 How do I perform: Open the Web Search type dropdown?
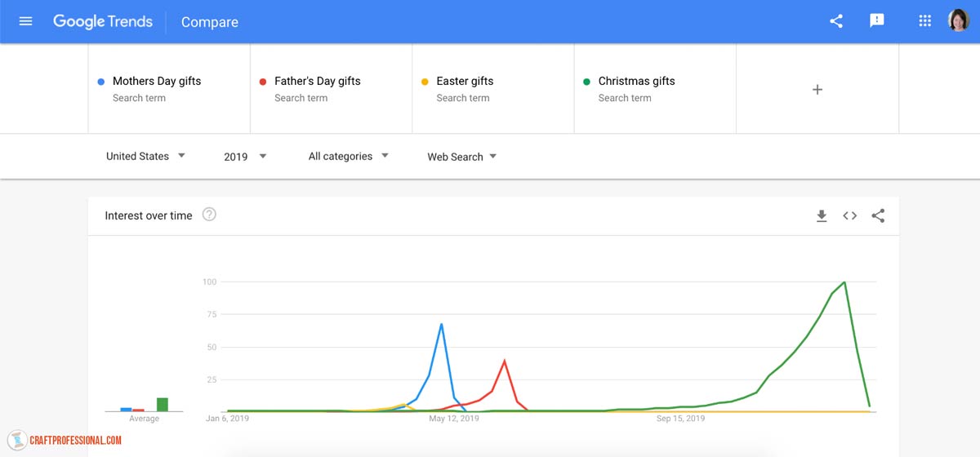pos(461,156)
